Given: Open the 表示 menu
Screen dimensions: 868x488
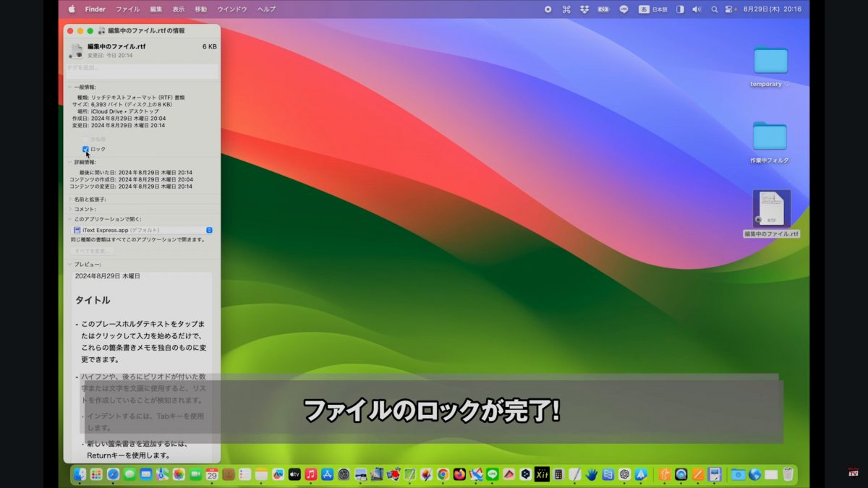Looking at the screenshot, I should click(179, 9).
